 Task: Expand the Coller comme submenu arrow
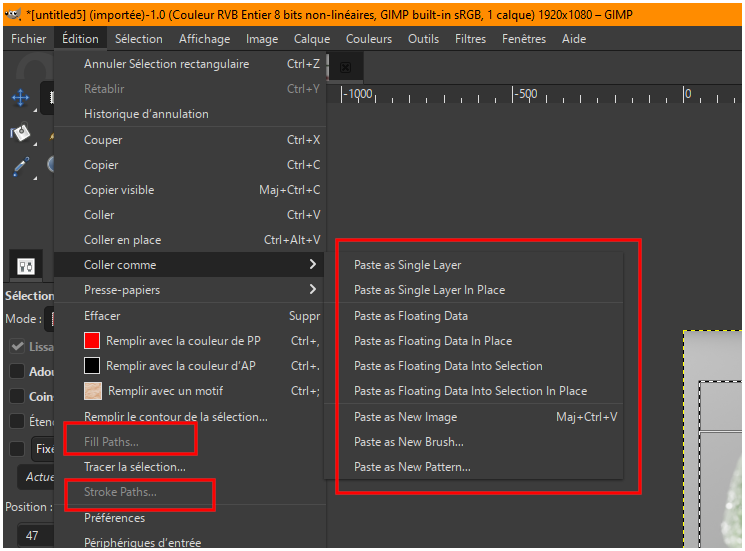(x=313, y=265)
